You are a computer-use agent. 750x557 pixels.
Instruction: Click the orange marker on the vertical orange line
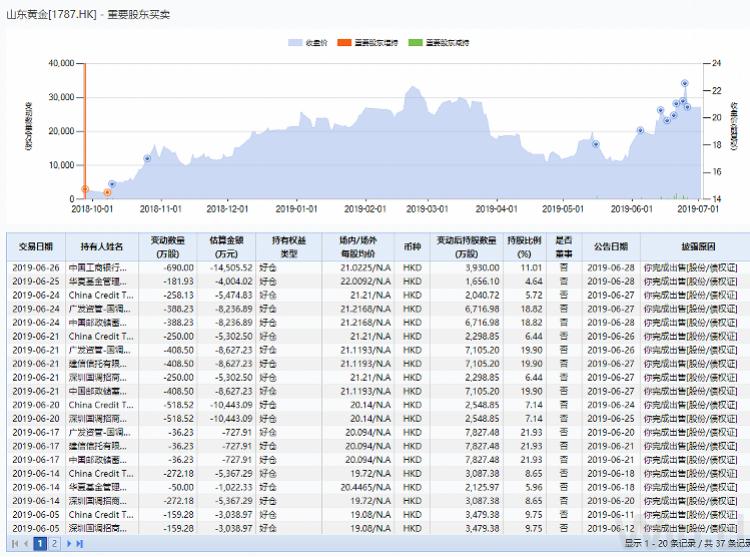[x=85, y=189]
